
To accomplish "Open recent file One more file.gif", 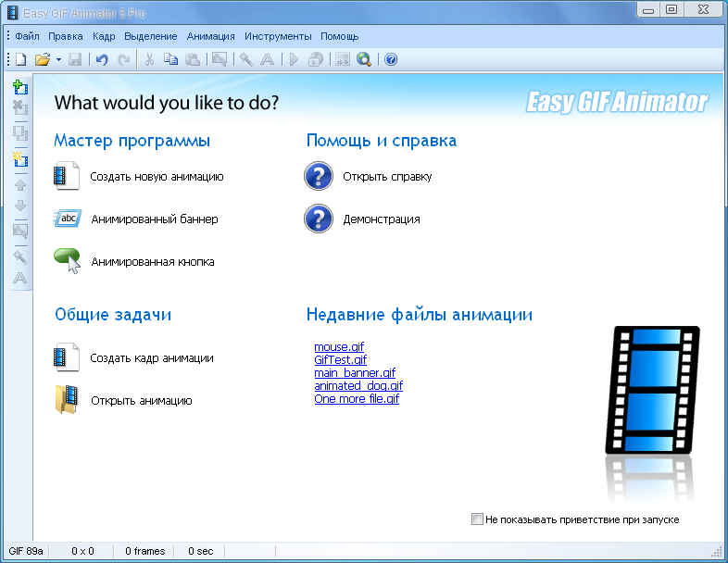I will tap(357, 399).
